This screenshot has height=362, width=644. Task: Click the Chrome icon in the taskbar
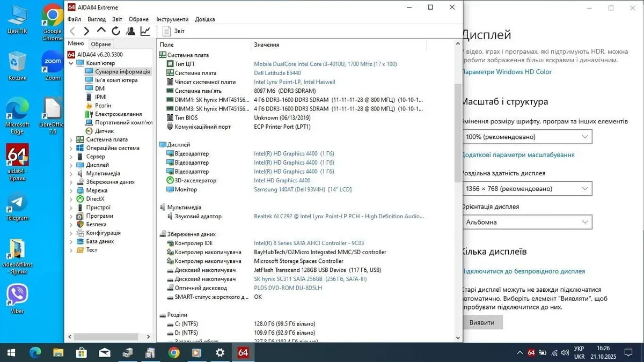point(173,352)
